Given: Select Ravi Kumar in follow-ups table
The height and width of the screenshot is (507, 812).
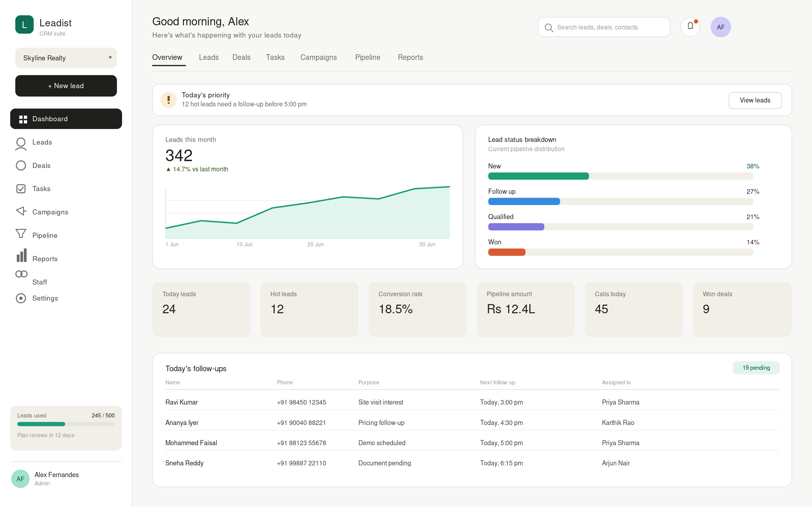Looking at the screenshot, I should [x=182, y=402].
